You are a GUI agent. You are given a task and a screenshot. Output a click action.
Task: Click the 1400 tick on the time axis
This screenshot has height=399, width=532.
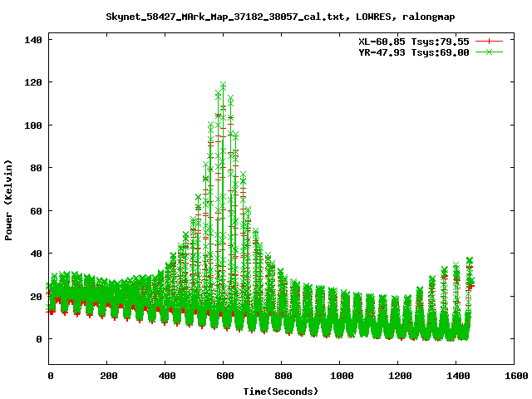[x=456, y=376]
